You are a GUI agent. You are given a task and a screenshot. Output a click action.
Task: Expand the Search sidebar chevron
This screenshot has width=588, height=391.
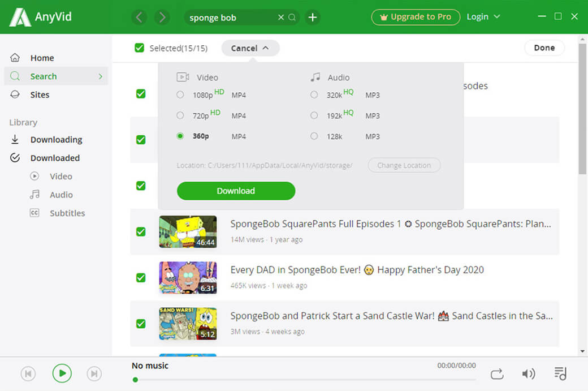click(101, 76)
